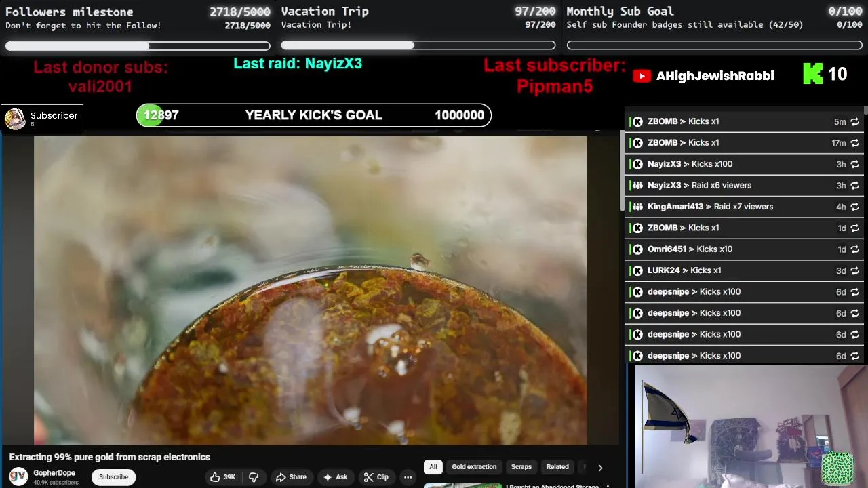Click the raid viewers icon beside KingAmari413
This screenshot has height=488, width=868.
point(637,207)
